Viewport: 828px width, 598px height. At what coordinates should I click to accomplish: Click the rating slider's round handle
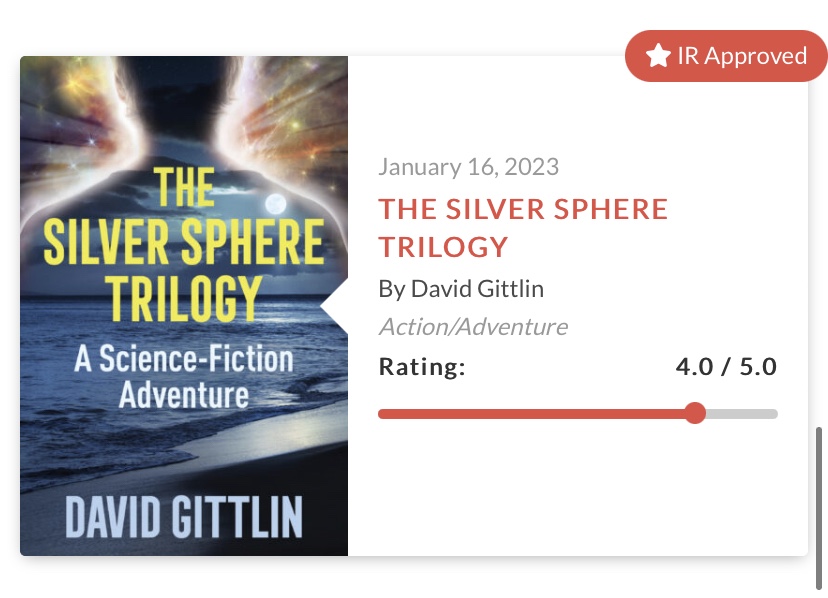coord(695,413)
